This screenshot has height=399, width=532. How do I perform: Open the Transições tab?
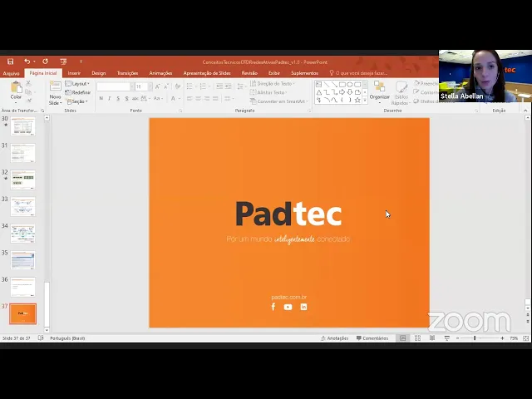click(x=127, y=73)
